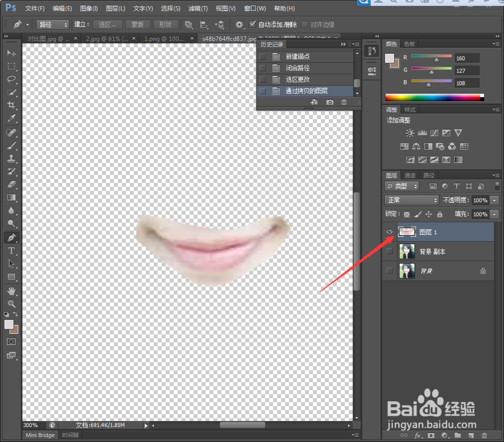Click Brightness/Contrast adjustment icon
The width and height of the screenshot is (504, 442).
pyautogui.click(x=410, y=133)
